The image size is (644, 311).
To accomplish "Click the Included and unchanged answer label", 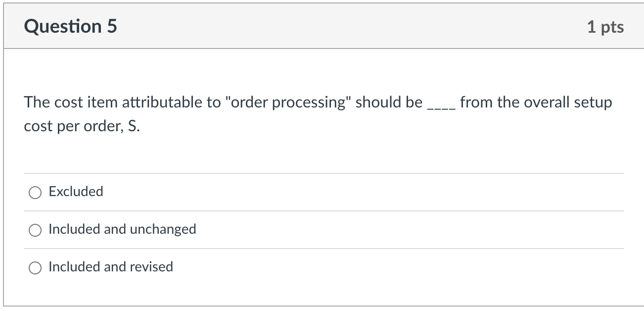I will point(122,229).
